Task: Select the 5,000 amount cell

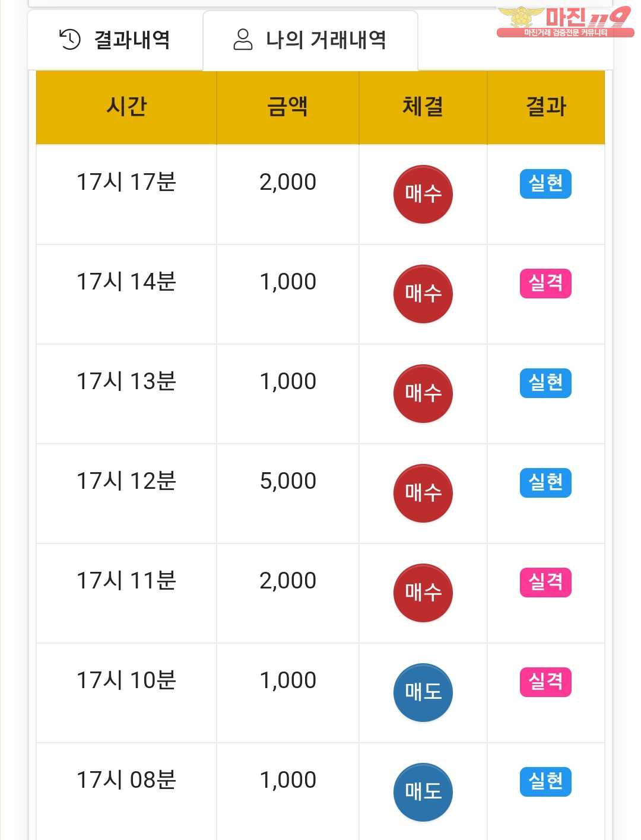Action: 288,481
